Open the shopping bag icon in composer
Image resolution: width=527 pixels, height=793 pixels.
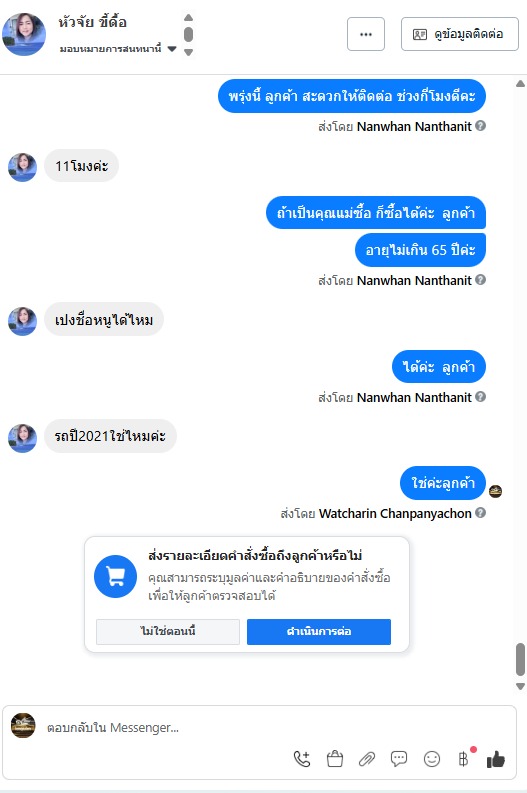(x=335, y=759)
